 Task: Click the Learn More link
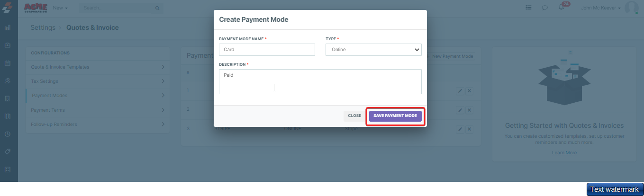[564, 153]
